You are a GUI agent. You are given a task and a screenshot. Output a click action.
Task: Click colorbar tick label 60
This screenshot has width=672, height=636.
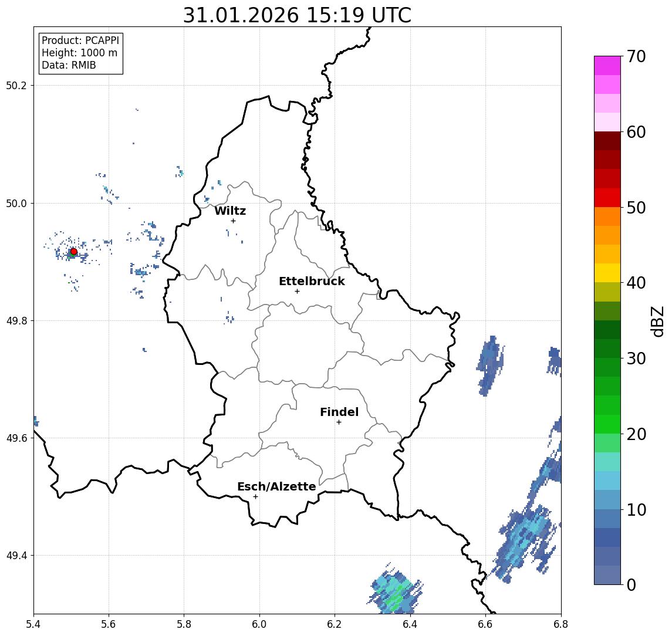(x=636, y=133)
